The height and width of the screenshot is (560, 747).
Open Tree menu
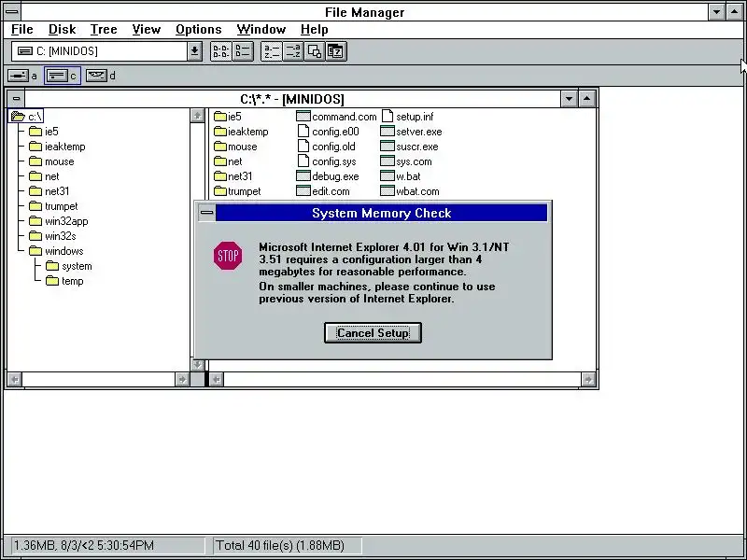click(104, 30)
